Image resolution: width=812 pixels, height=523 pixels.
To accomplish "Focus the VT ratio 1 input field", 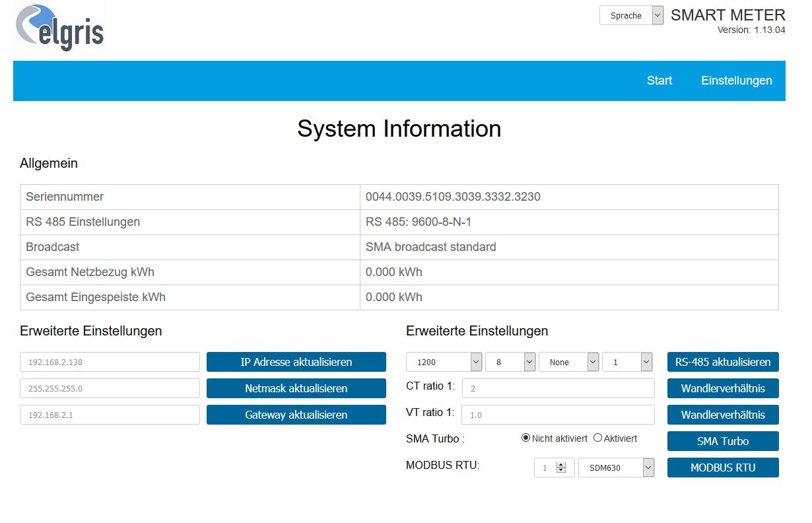I will (x=558, y=415).
